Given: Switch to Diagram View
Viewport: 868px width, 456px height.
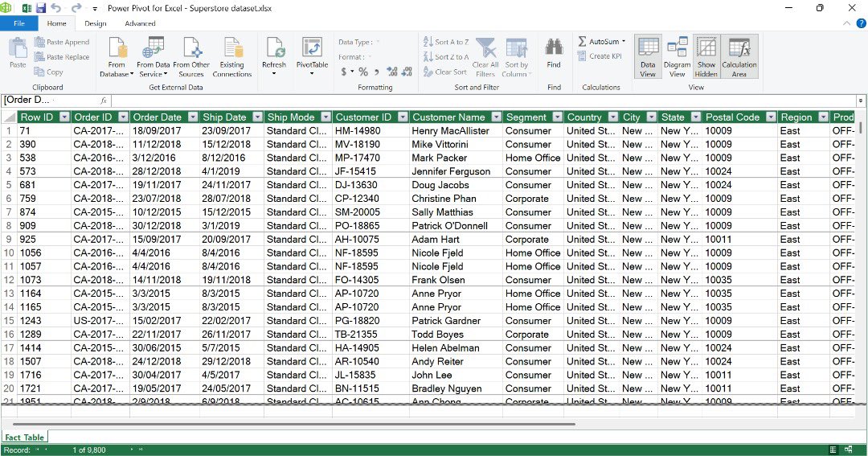Looking at the screenshot, I should pos(677,57).
